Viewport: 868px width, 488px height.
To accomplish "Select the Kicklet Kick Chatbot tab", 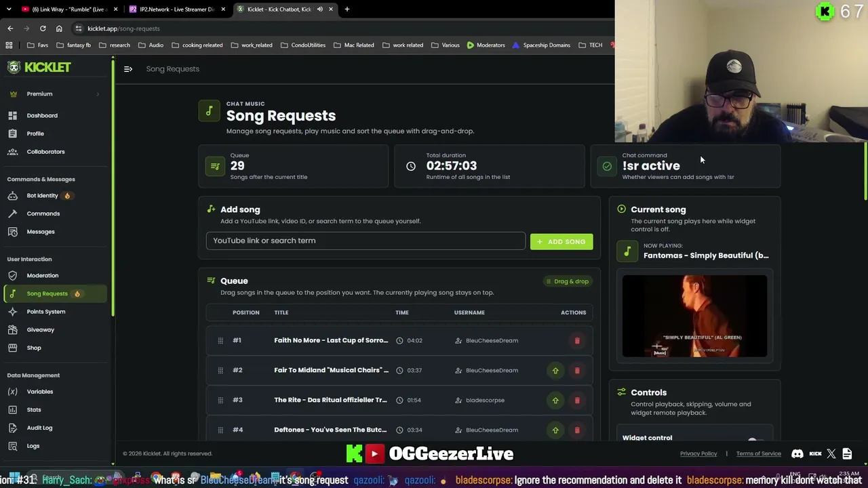I will pos(283,9).
